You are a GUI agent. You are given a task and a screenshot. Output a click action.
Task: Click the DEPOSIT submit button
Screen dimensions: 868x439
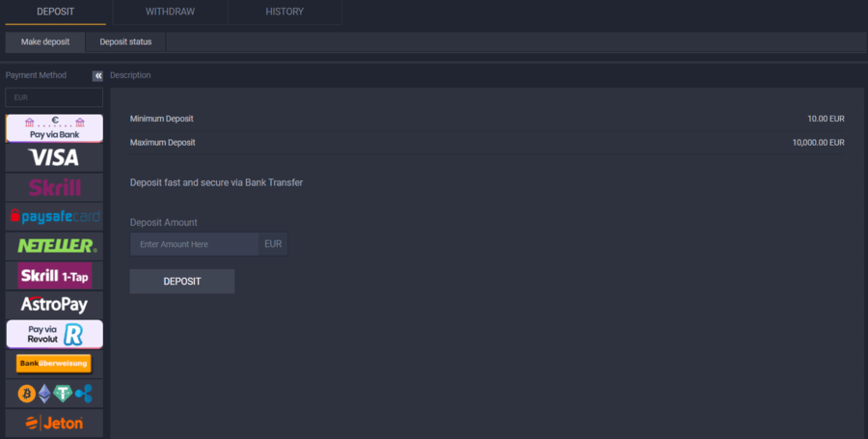click(182, 281)
